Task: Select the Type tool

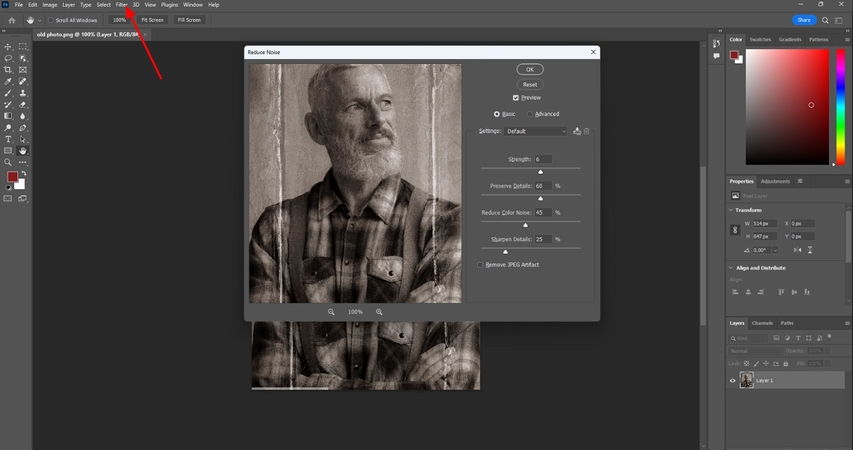Action: [x=8, y=139]
